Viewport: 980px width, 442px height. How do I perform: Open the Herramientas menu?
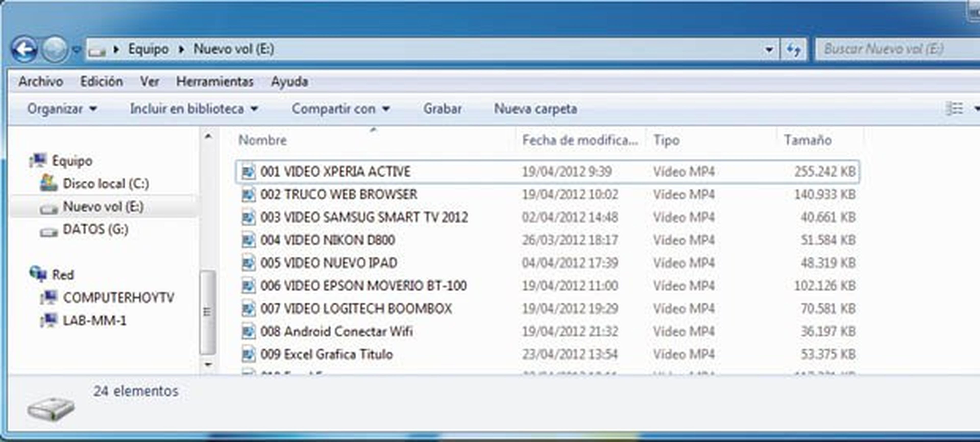pos(215,81)
